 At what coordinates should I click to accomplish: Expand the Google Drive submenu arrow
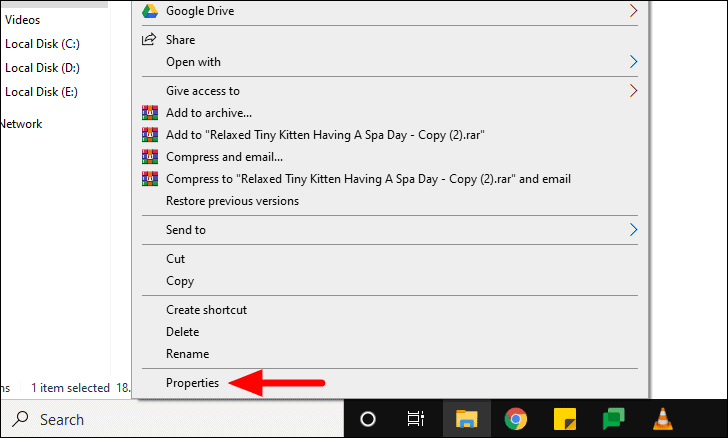pyautogui.click(x=633, y=11)
